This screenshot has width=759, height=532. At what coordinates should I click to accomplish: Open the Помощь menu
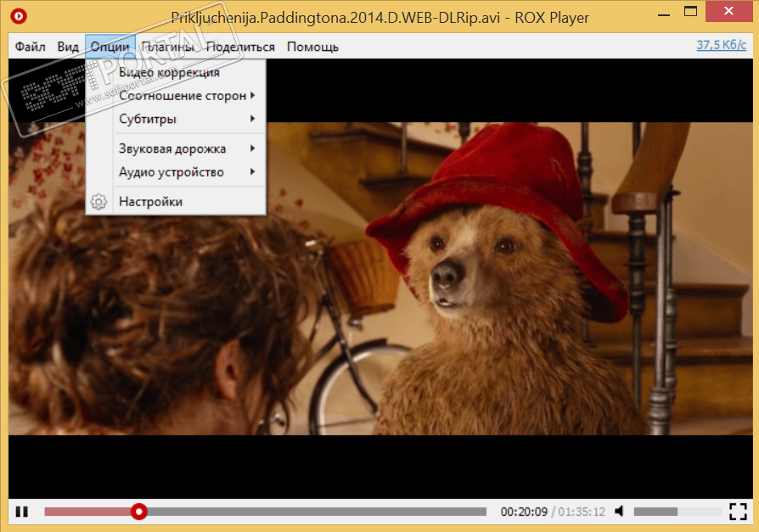pyautogui.click(x=312, y=47)
